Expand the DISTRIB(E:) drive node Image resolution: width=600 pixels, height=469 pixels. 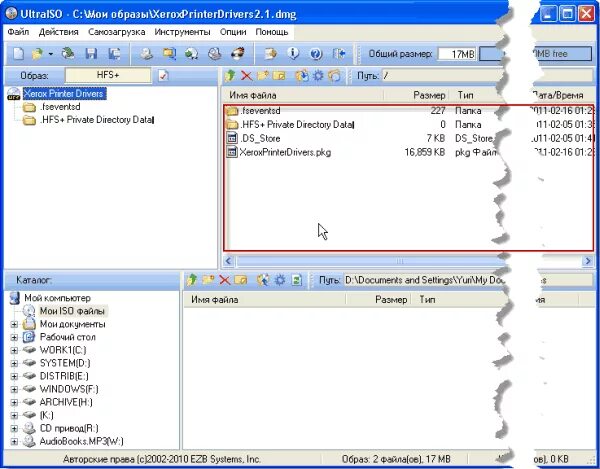[14, 376]
